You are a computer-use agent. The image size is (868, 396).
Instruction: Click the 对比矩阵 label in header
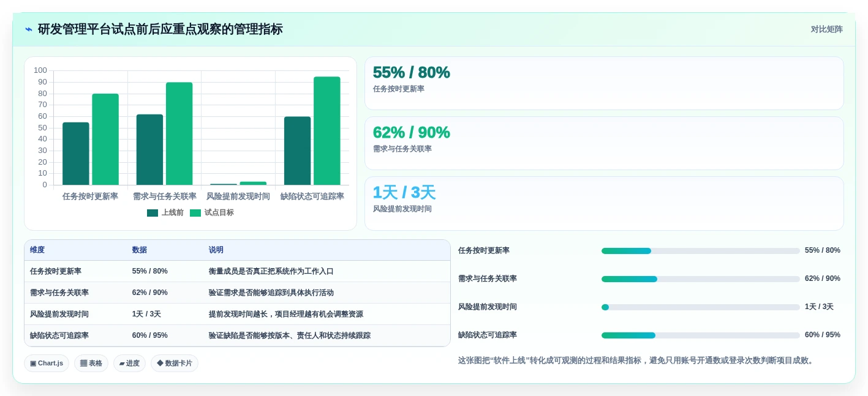(x=826, y=29)
